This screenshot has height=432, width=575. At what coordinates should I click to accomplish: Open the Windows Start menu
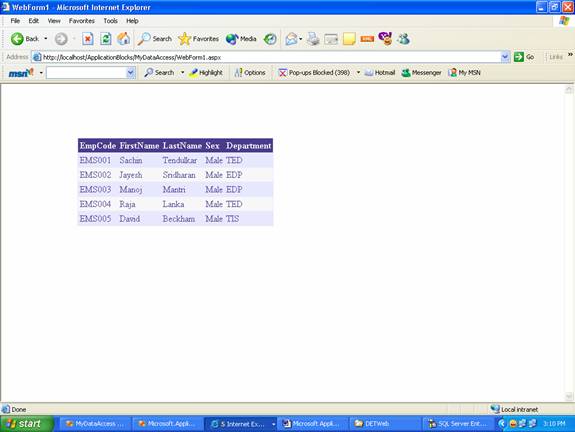[x=26, y=424]
